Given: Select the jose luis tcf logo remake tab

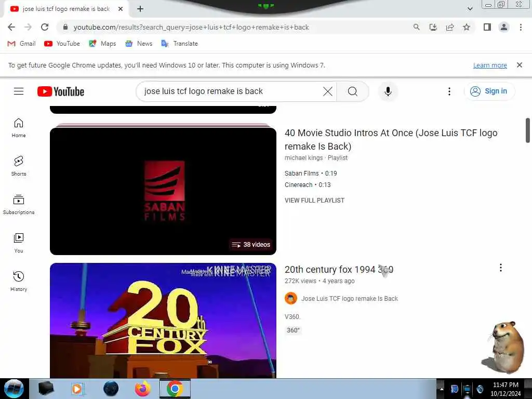Looking at the screenshot, I should 66,9.
